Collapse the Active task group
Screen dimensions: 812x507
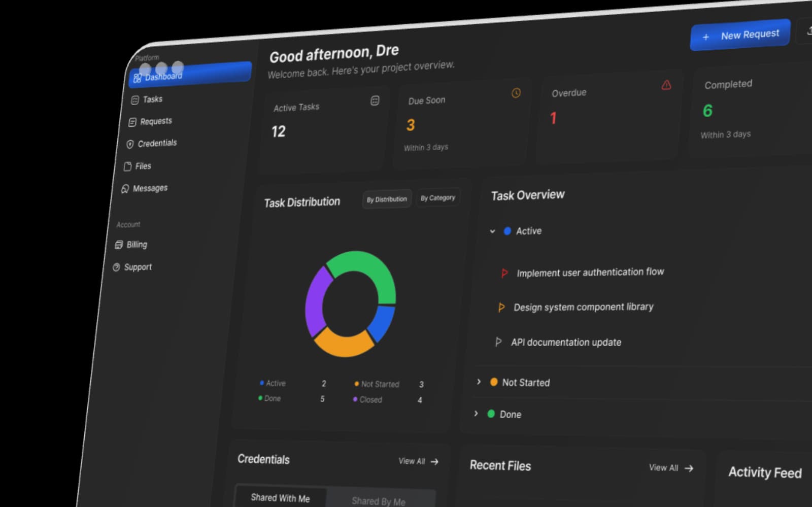pos(492,231)
